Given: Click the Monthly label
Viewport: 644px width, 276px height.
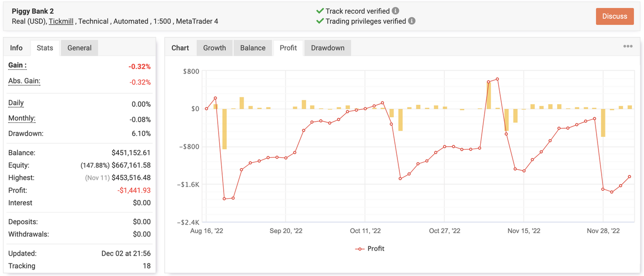Looking at the screenshot, I should tap(22, 118).
